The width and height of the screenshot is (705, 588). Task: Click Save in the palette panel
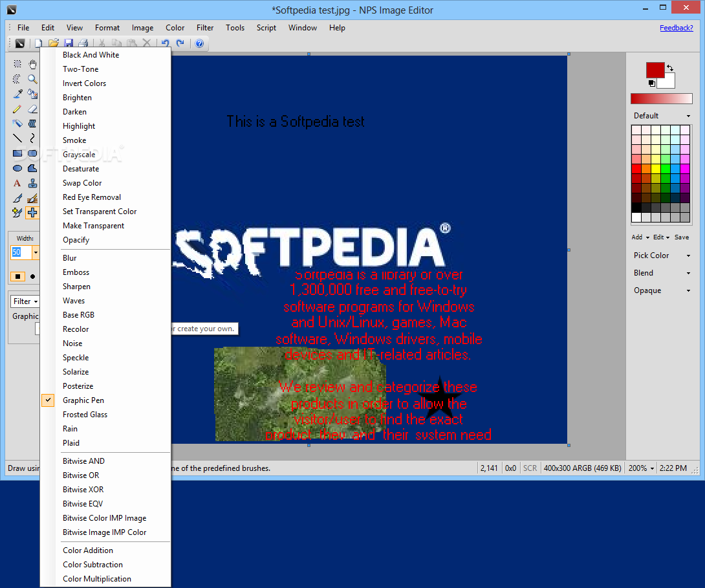click(682, 237)
